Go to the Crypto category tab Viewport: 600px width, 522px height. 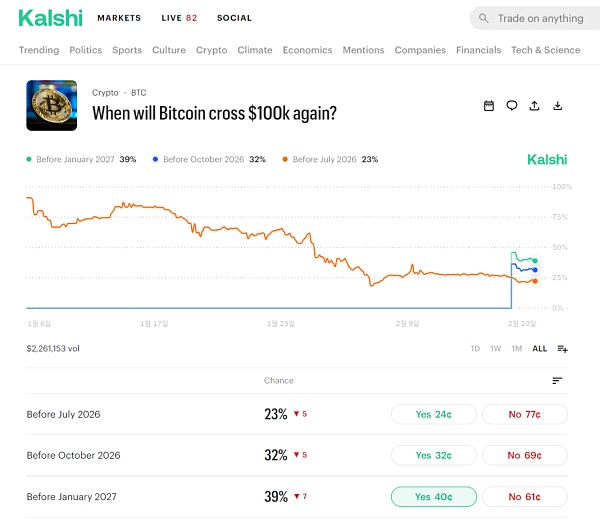211,50
